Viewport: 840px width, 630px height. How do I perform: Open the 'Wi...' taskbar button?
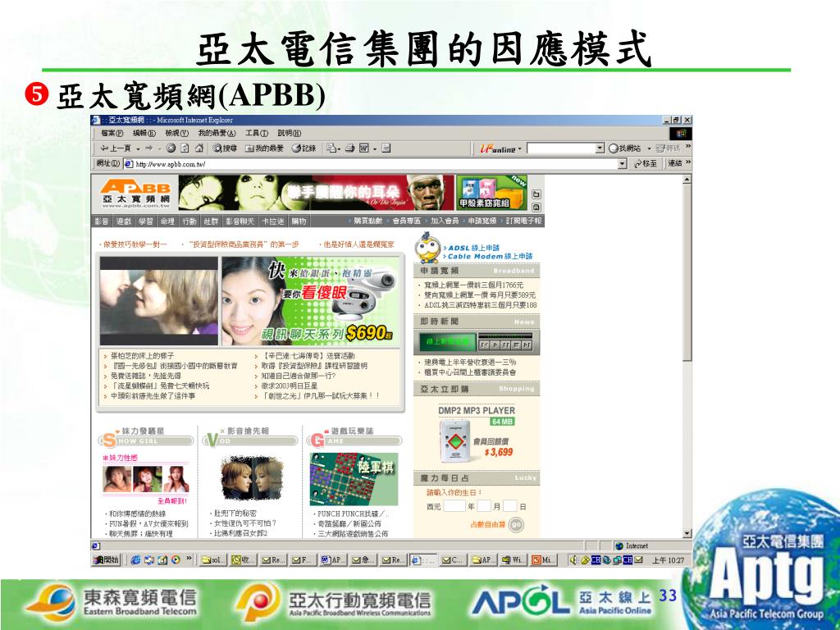click(514, 560)
